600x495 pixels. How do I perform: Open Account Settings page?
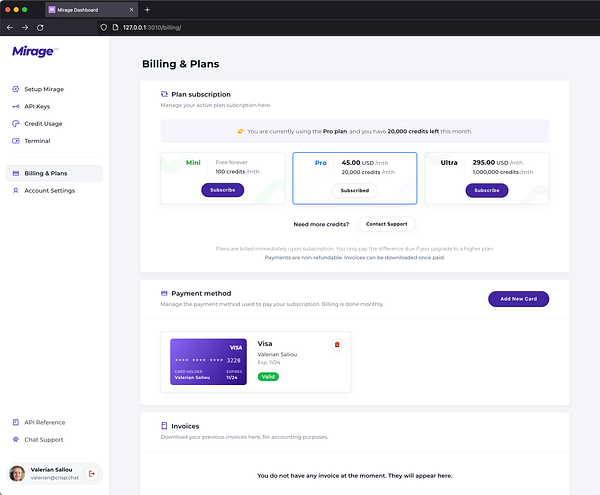coord(54,191)
